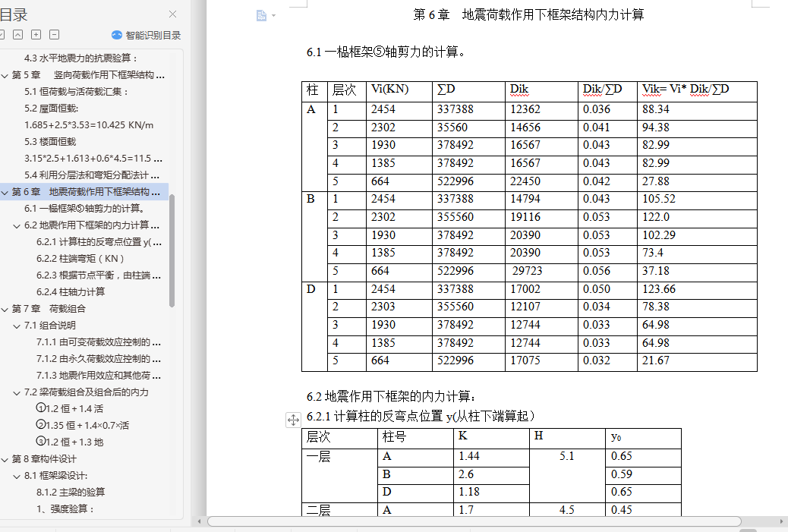Click table cell with value 105.52
The image size is (788, 532).
[x=697, y=200]
